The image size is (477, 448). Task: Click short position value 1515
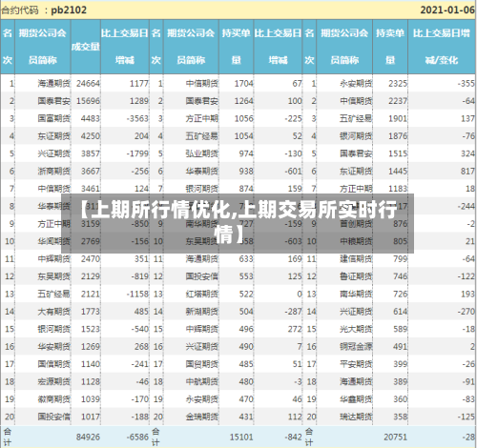coord(398,153)
